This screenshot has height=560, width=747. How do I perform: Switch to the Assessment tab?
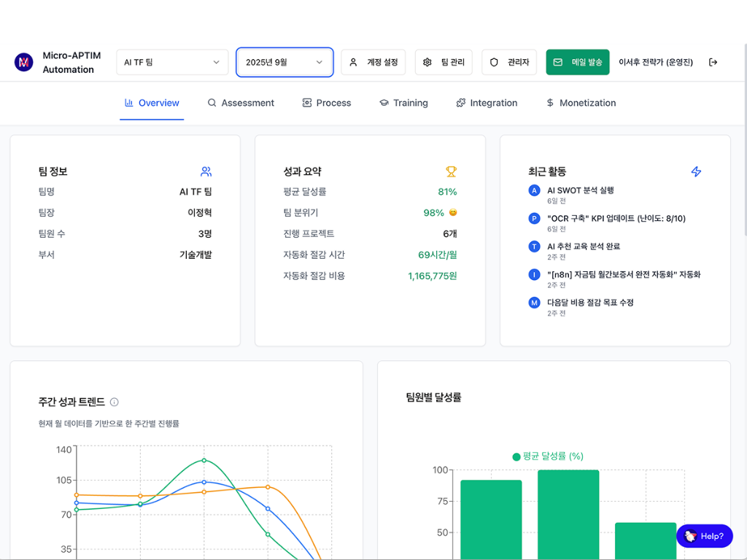pyautogui.click(x=241, y=103)
